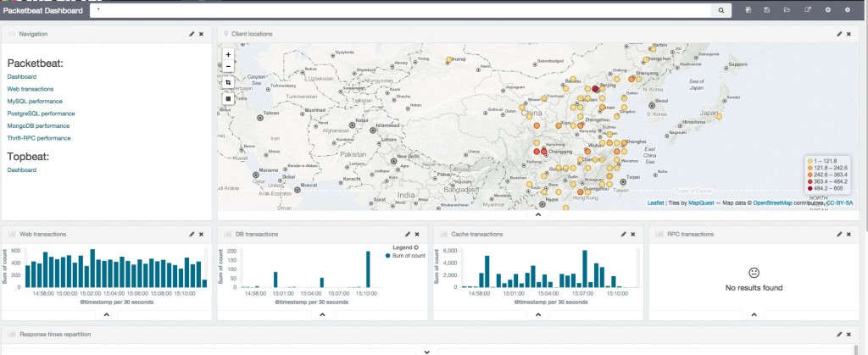Open the load saved dashboard folder icon
This screenshot has width=868, height=355.
(787, 10)
